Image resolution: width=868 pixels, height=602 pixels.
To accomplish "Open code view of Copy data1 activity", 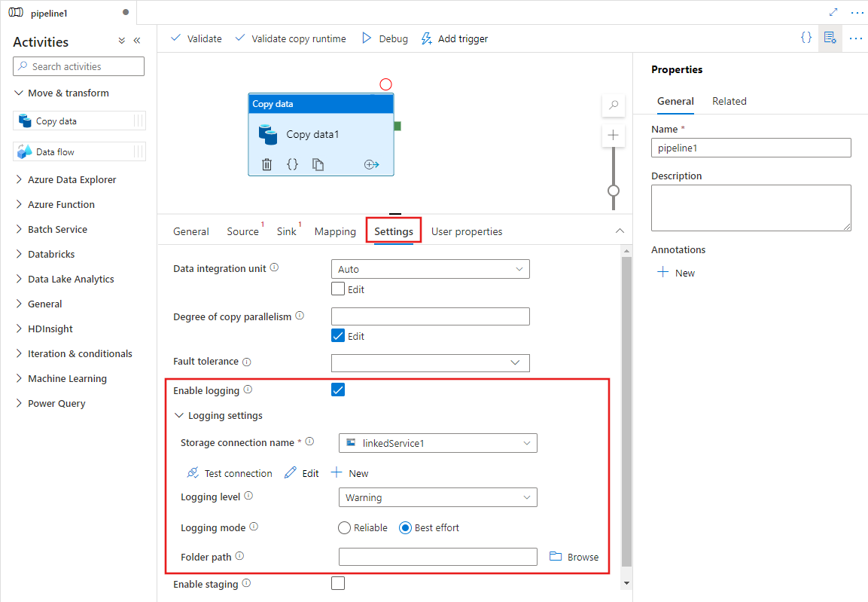I will point(292,163).
